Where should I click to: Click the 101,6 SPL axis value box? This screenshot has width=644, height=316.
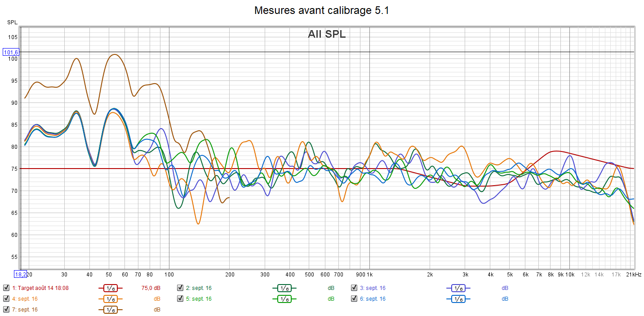11,52
